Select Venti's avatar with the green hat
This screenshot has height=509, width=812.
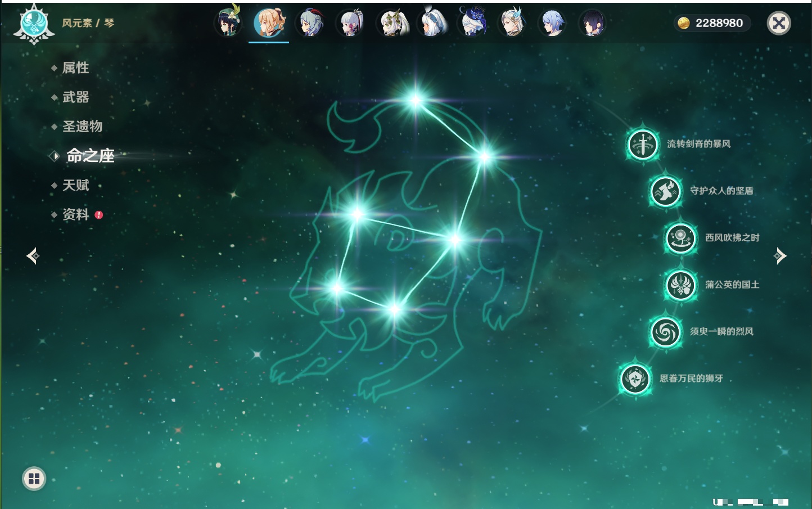(x=228, y=23)
